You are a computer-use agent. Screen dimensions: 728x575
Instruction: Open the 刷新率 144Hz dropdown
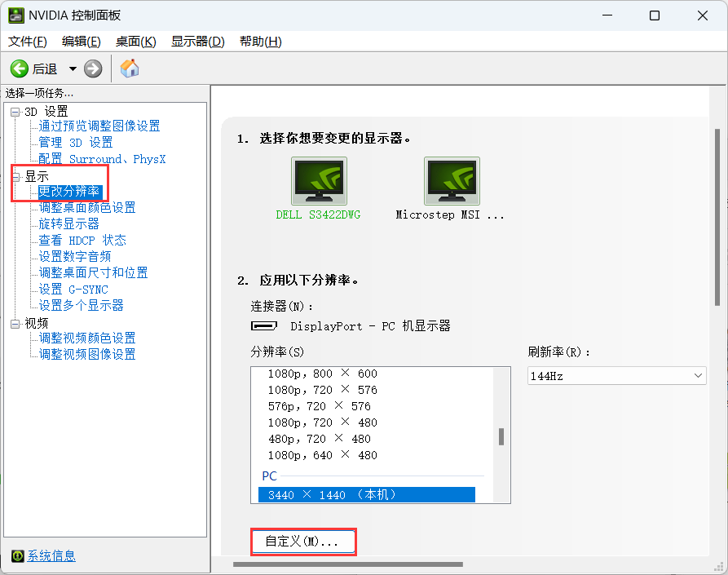(616, 376)
